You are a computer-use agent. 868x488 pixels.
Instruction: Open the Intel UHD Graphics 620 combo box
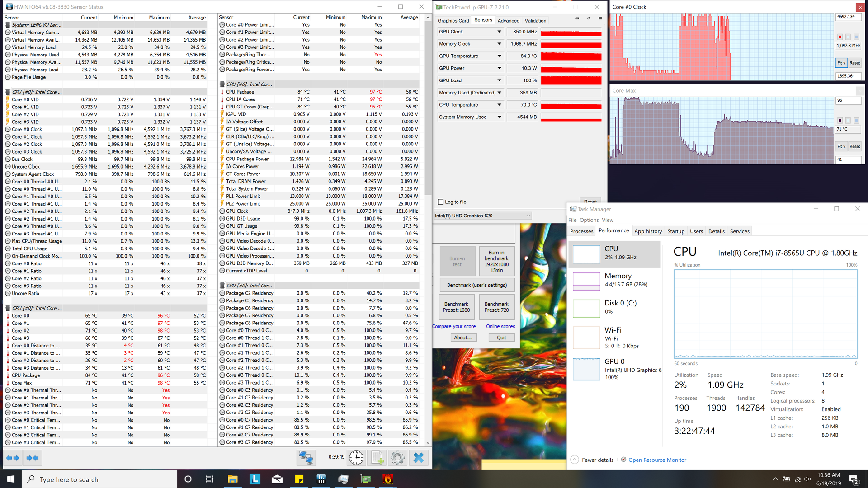(482, 216)
